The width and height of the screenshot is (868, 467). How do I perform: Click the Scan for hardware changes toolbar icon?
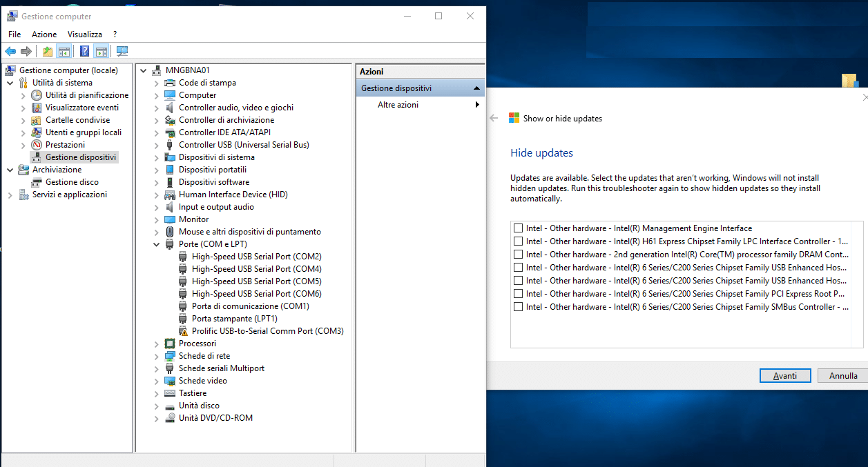122,51
